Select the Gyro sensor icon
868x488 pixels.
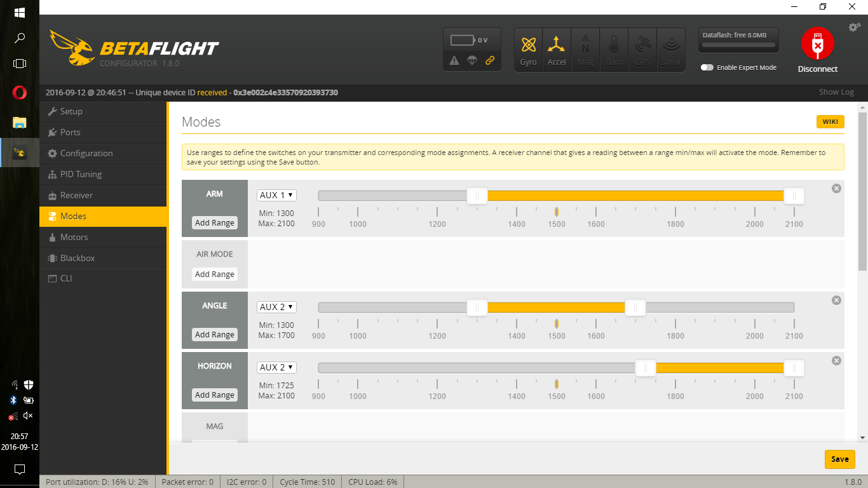[x=528, y=49]
